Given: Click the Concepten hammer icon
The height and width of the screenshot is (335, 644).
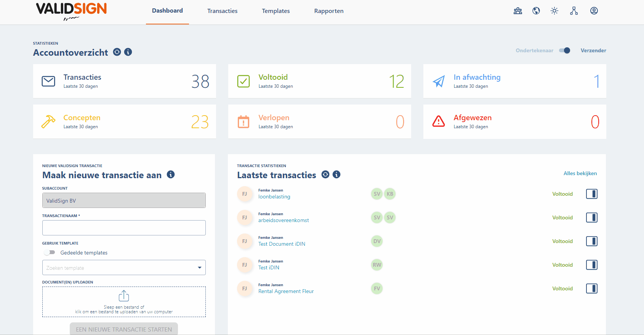Looking at the screenshot, I should tap(48, 122).
